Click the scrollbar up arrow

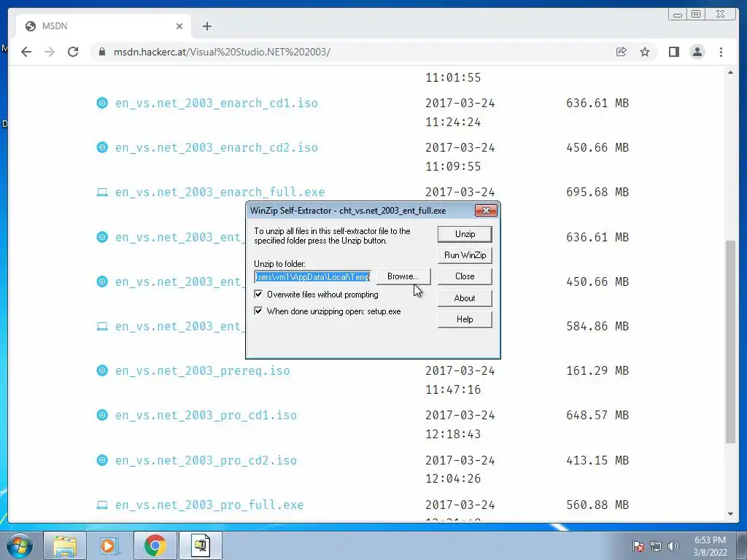(x=730, y=72)
